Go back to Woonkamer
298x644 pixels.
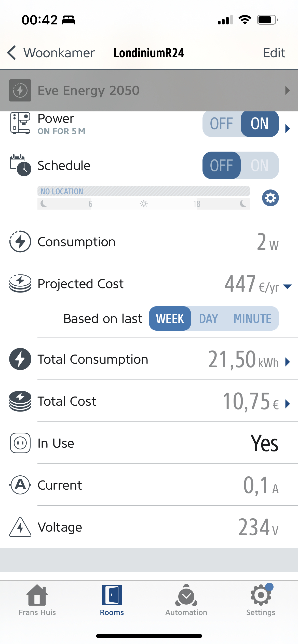pos(51,53)
